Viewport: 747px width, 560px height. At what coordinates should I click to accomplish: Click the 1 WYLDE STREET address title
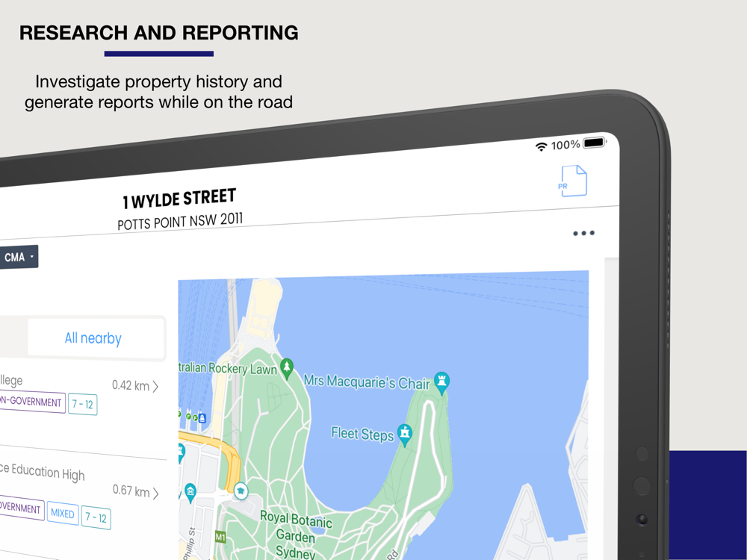(179, 199)
